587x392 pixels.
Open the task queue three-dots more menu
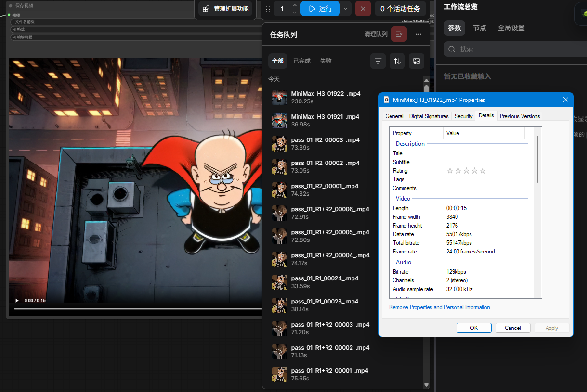418,34
